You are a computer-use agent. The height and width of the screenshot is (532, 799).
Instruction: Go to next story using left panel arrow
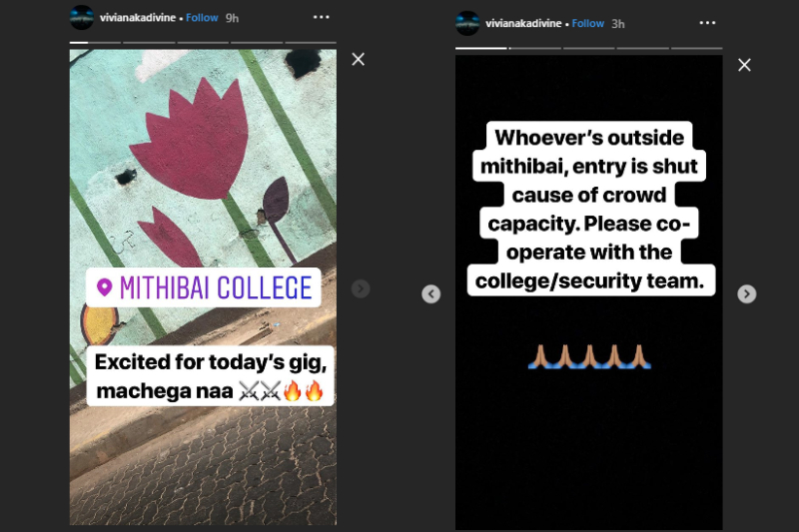361,288
